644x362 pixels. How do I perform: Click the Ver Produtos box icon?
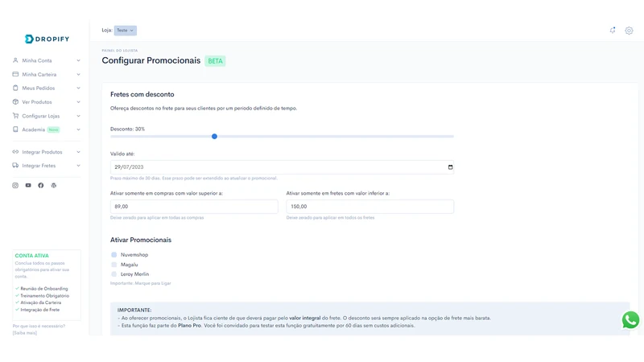click(15, 102)
